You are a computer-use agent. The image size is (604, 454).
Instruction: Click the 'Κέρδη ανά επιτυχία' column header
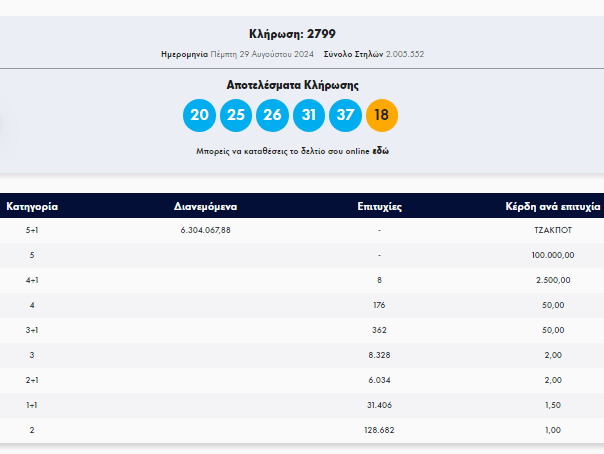(553, 206)
